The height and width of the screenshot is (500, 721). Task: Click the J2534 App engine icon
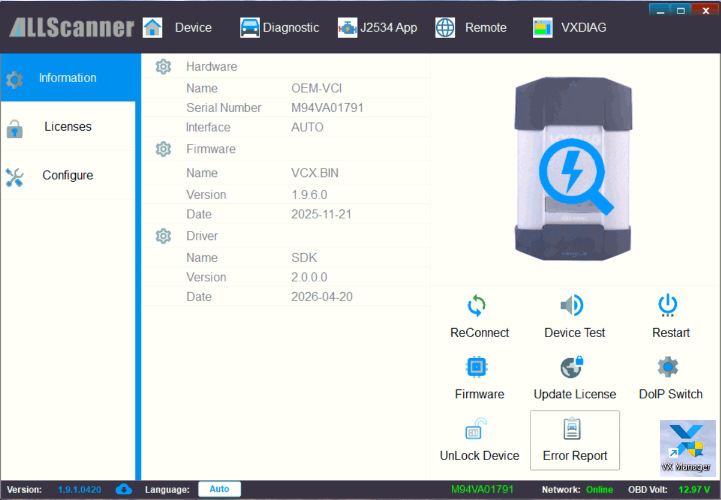coord(348,28)
